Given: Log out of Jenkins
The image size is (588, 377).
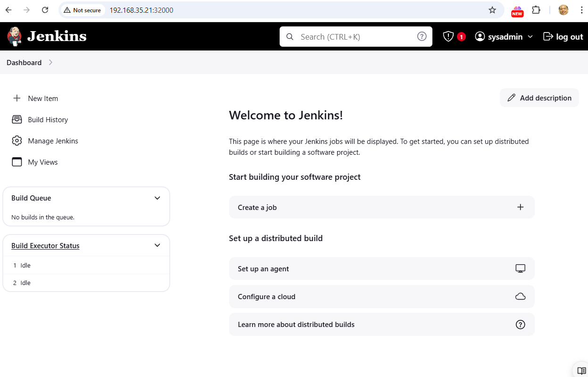Looking at the screenshot, I should 563,36.
